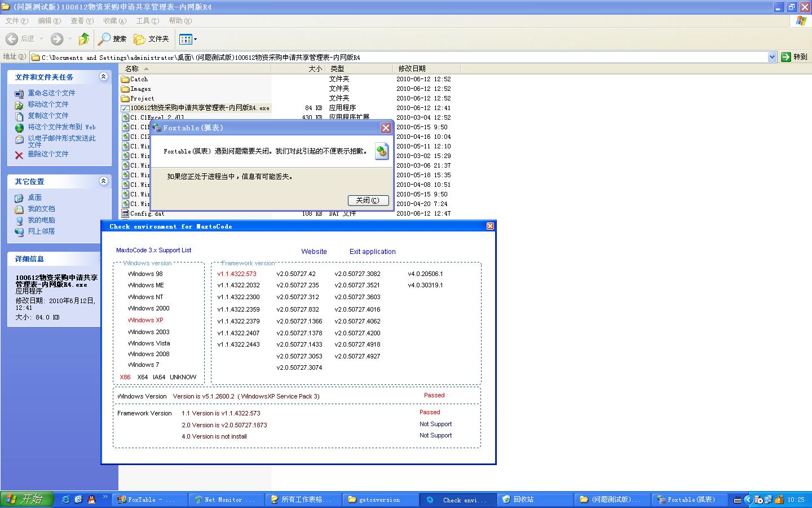812x508 pixels.
Task: Click the Go (转到) button
Action: (x=794, y=57)
